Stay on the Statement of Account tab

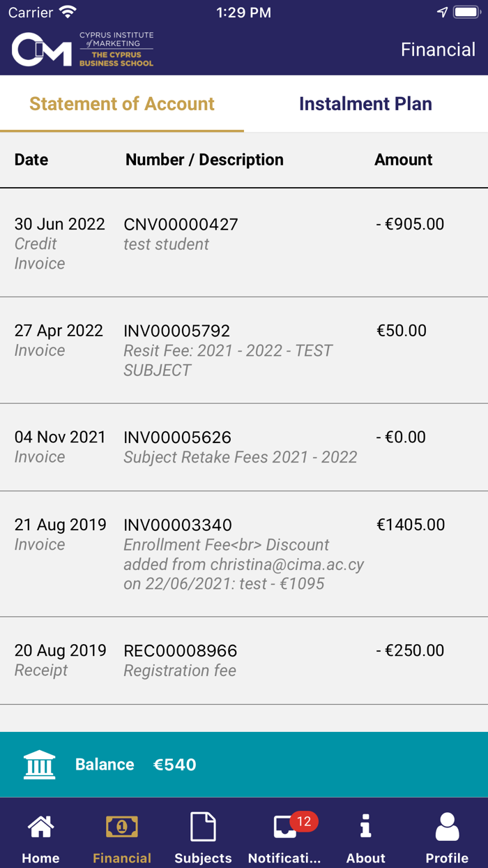[121, 103]
